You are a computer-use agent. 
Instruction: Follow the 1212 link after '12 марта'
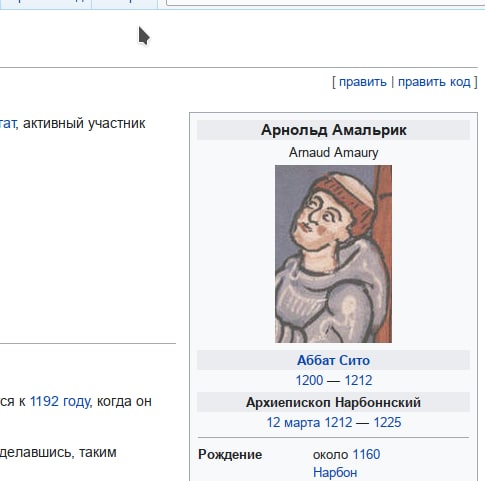coord(338,423)
